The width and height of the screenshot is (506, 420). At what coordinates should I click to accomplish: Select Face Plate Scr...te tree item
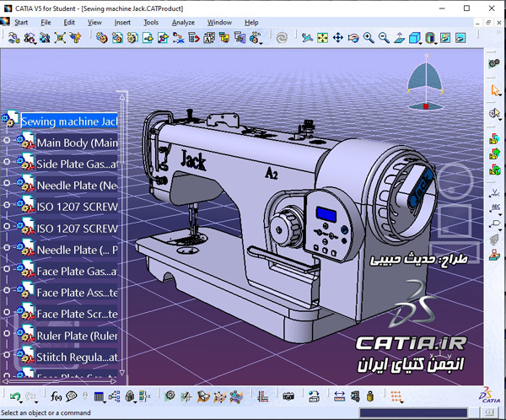(77, 314)
